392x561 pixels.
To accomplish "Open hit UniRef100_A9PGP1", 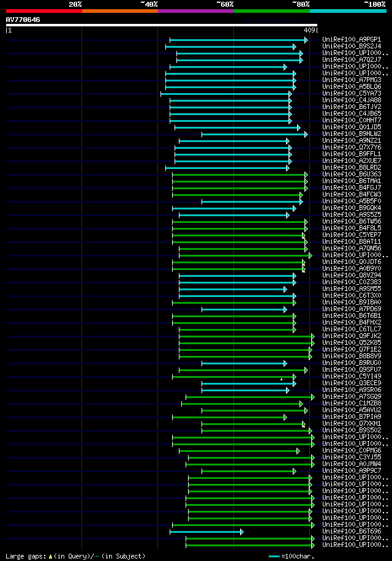I will (x=352, y=40).
